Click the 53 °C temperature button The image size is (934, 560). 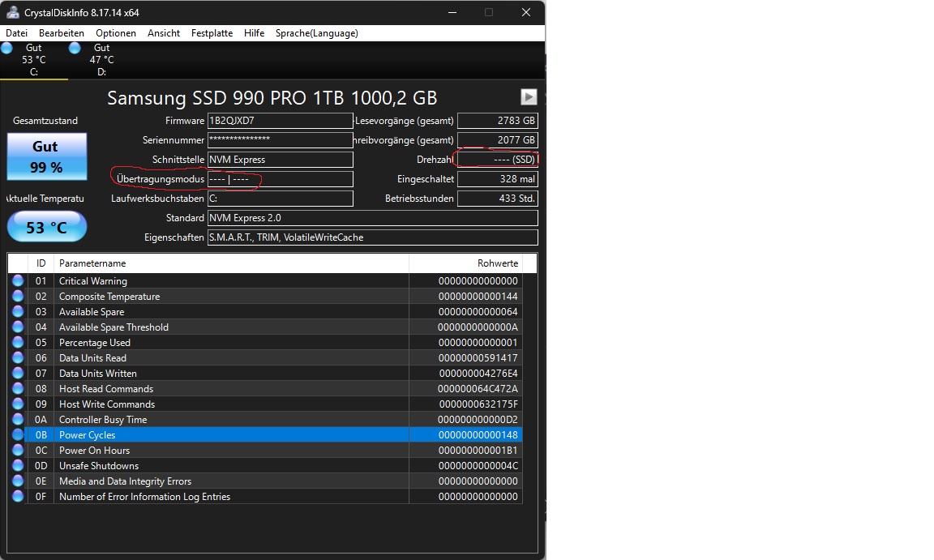[x=46, y=227]
